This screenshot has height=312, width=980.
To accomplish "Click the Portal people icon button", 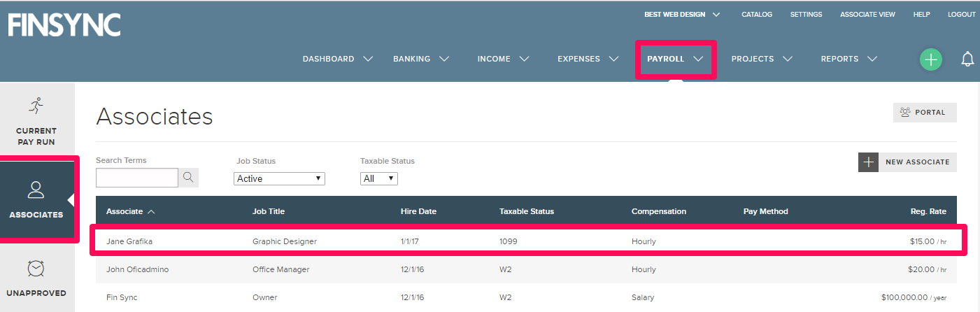I will pos(925,112).
